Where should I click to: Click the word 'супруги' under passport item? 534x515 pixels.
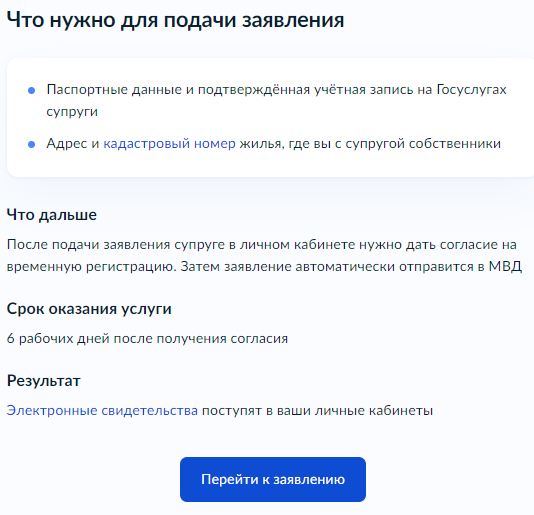pos(72,112)
